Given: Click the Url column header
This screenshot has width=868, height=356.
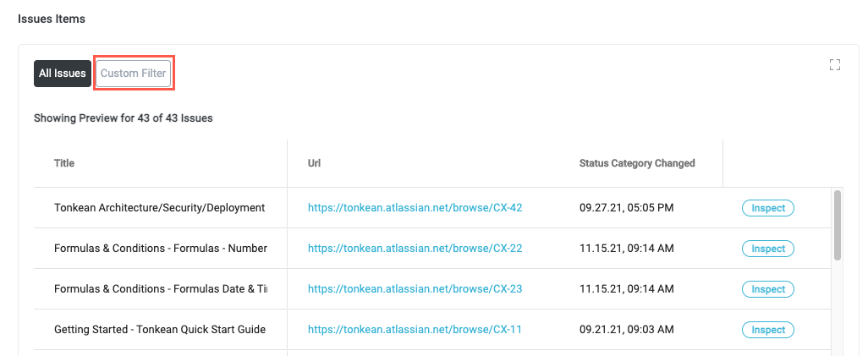Looking at the screenshot, I should pos(315,163).
